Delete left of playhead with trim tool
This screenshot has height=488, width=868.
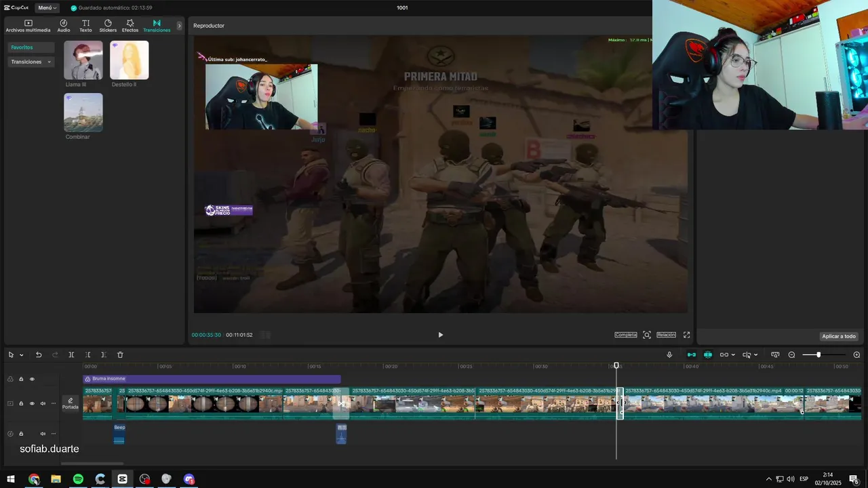[87, 355]
